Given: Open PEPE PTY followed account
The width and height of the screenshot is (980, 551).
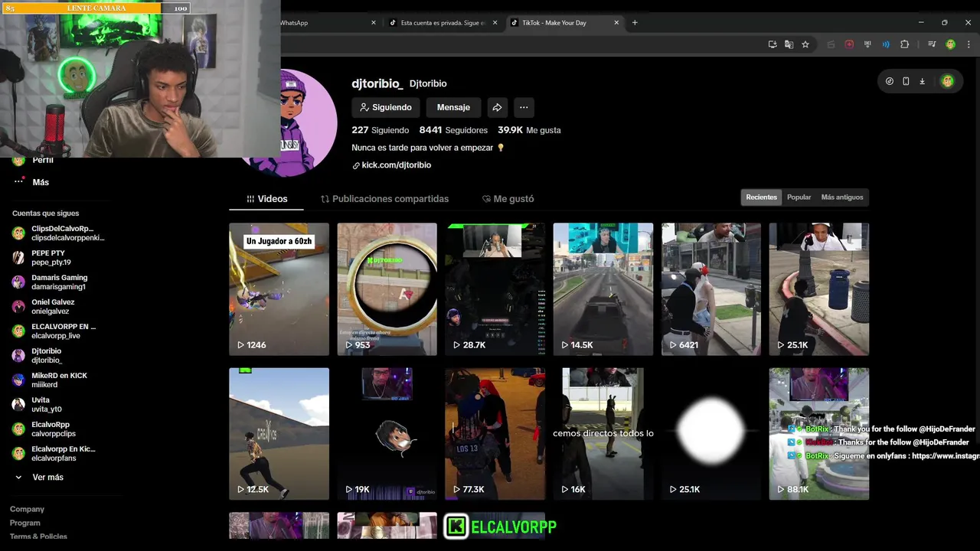Looking at the screenshot, I should point(42,258).
